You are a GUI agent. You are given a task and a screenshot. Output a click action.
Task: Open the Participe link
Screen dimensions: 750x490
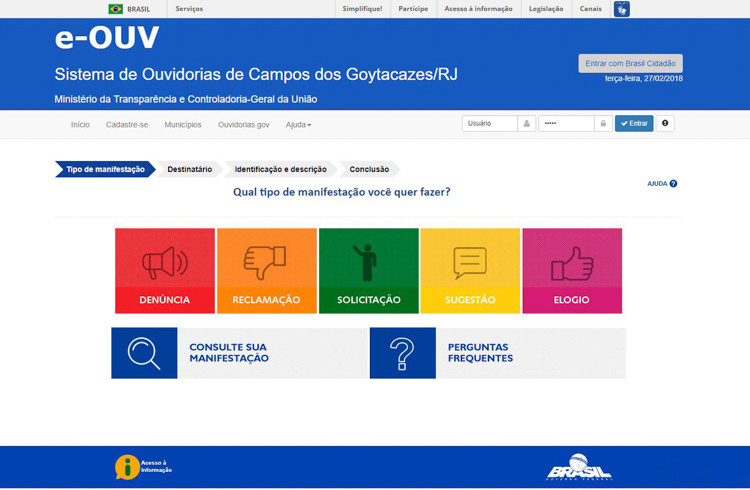[413, 9]
